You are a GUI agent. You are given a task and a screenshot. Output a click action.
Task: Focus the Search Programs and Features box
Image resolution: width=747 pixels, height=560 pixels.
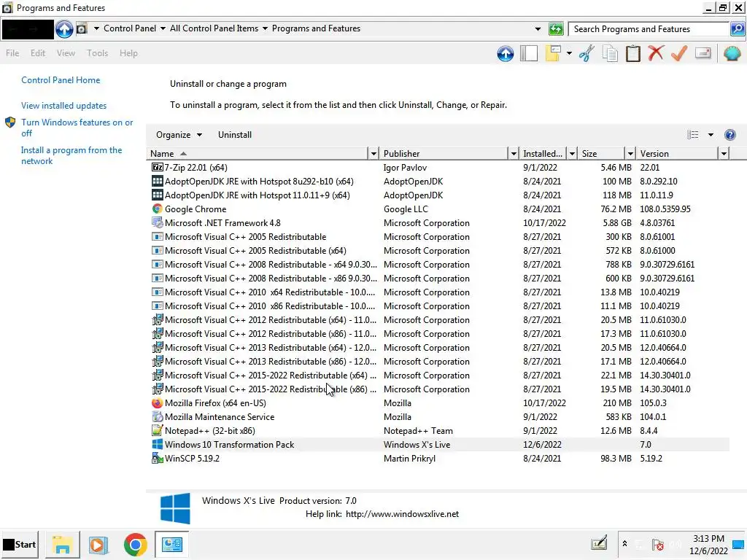649,29
